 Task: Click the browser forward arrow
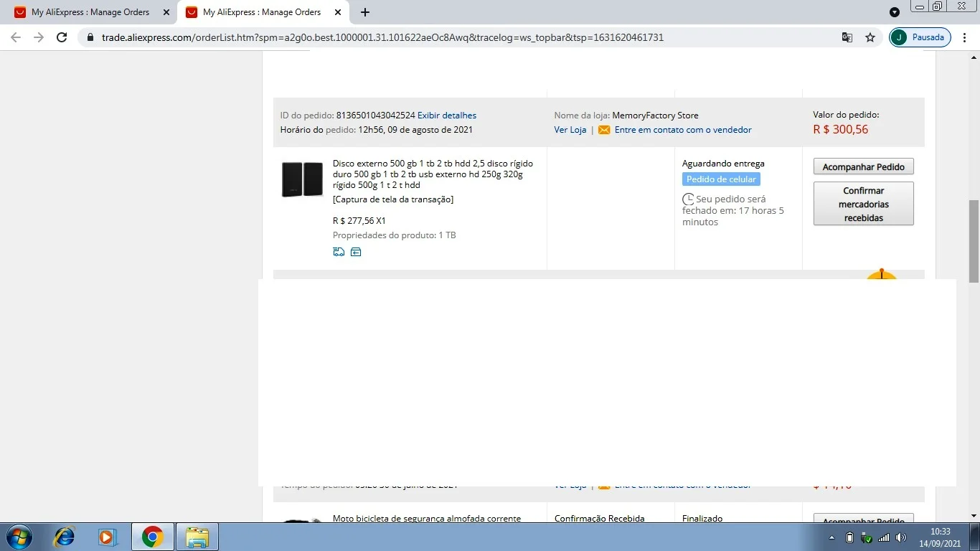coord(39,37)
